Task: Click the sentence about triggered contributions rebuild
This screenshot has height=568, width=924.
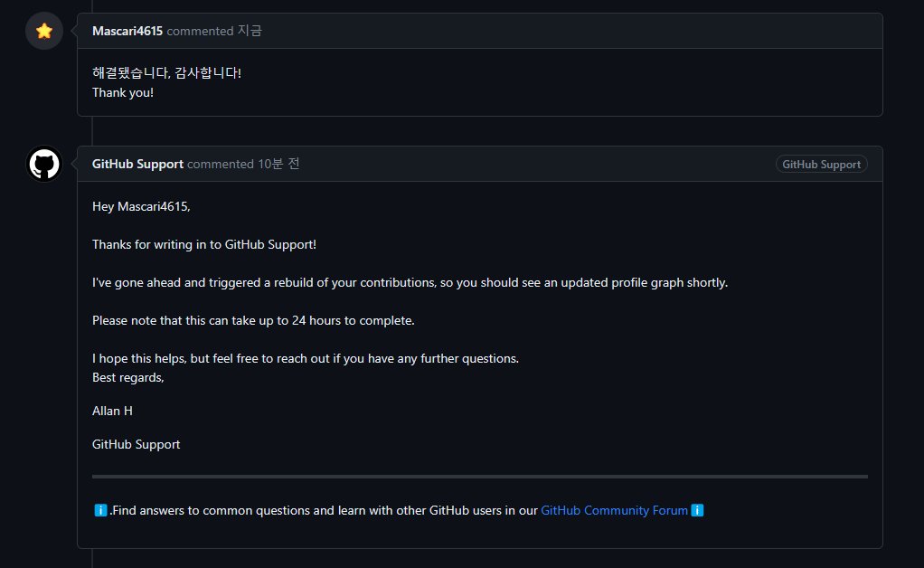Action: [410, 282]
